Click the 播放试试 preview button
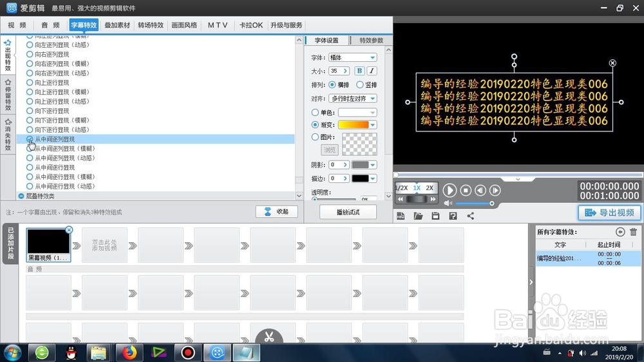 [x=348, y=212]
